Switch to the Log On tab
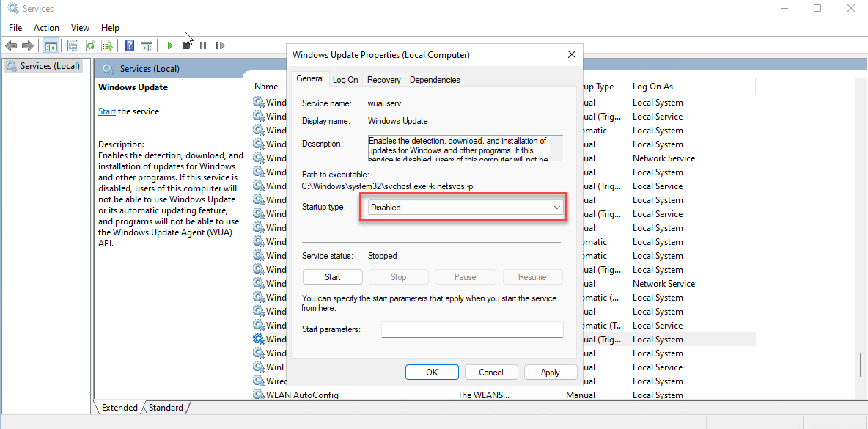 coord(345,80)
